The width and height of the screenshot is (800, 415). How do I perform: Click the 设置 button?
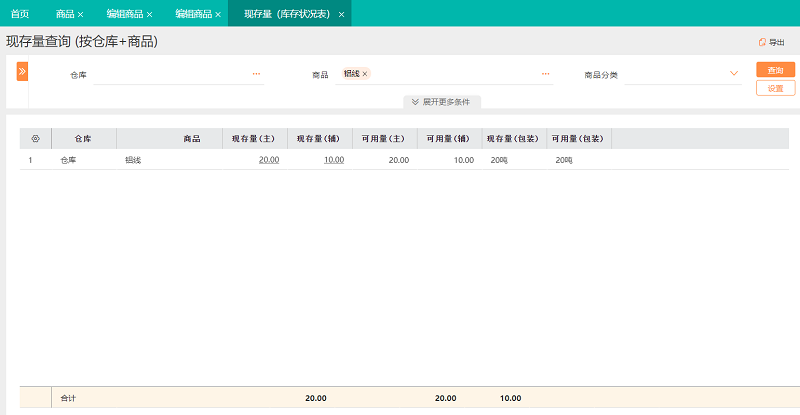click(x=775, y=88)
